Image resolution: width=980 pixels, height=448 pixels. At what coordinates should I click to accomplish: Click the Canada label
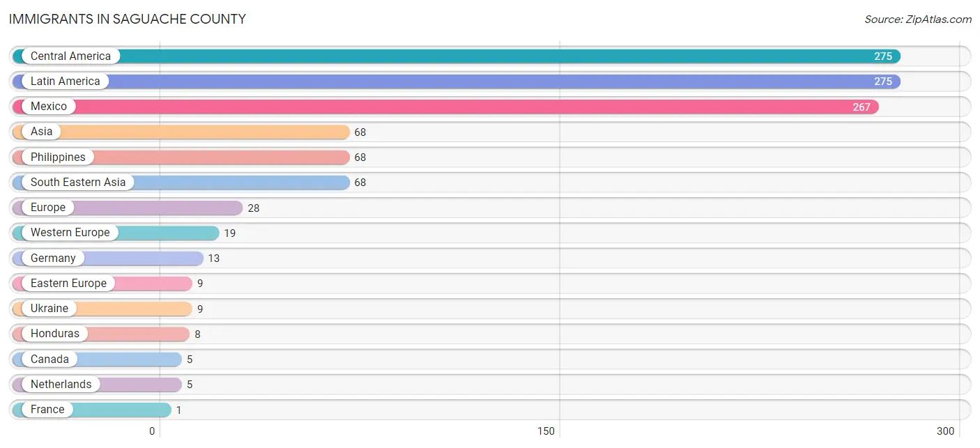coord(49,360)
